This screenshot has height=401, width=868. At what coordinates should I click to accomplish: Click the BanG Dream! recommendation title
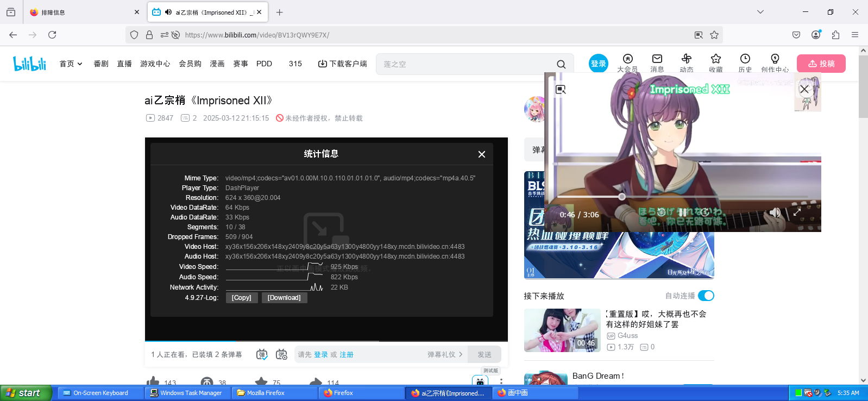pyautogui.click(x=598, y=376)
